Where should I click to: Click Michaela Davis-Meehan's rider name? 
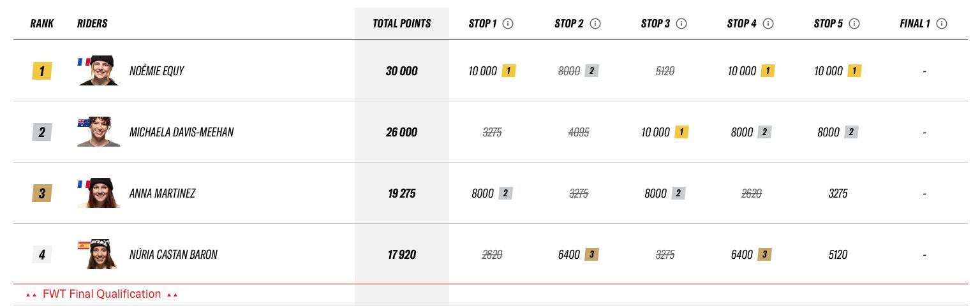point(181,133)
